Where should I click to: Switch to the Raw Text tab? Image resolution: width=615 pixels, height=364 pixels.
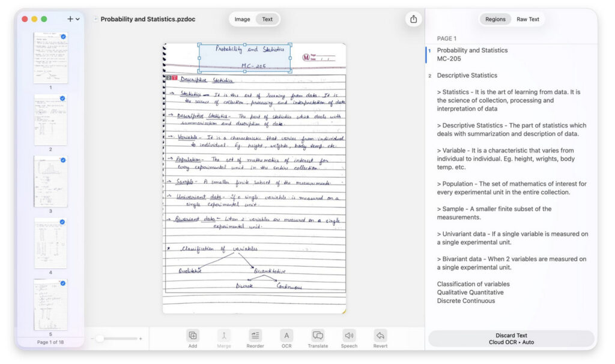click(x=528, y=19)
